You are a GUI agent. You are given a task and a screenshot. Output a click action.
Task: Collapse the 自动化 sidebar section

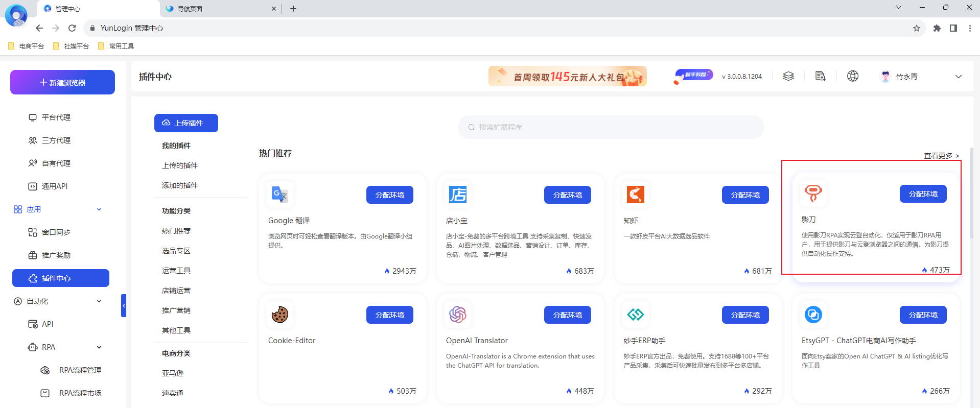tap(99, 301)
